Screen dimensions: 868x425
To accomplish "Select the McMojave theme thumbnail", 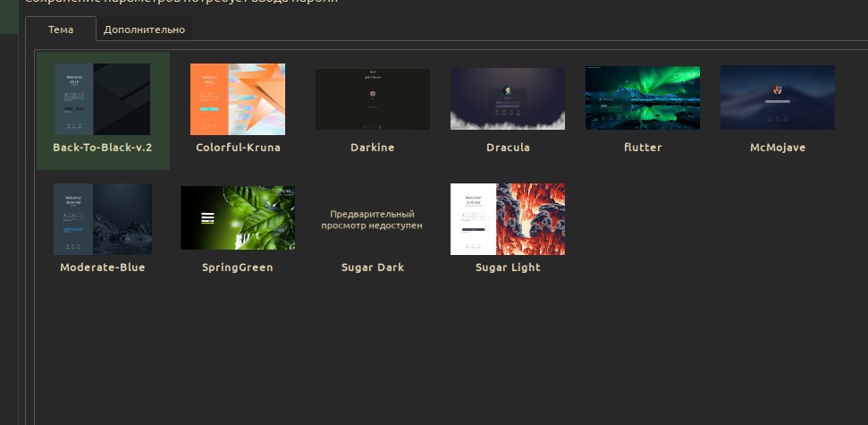I will [778, 98].
